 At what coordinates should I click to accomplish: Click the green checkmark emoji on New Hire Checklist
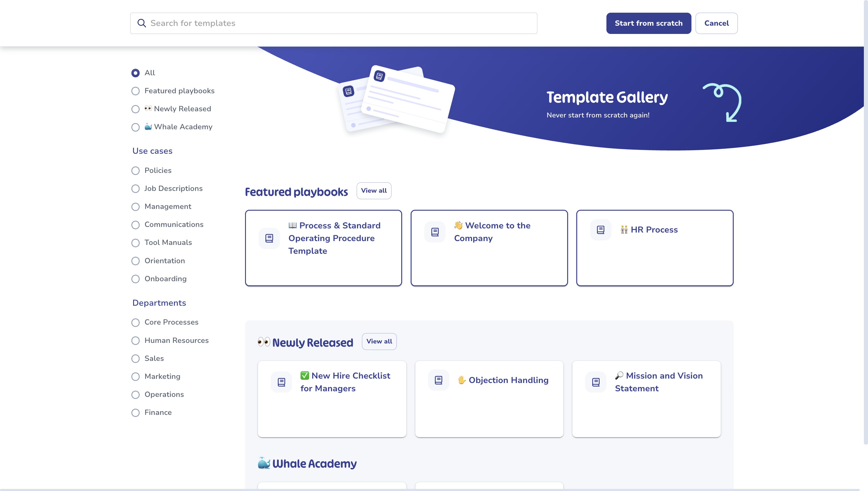click(x=305, y=375)
